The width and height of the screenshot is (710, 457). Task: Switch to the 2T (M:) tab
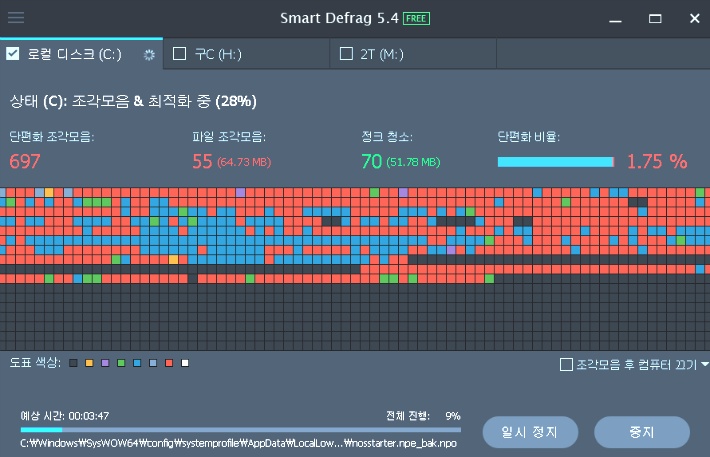[413, 54]
